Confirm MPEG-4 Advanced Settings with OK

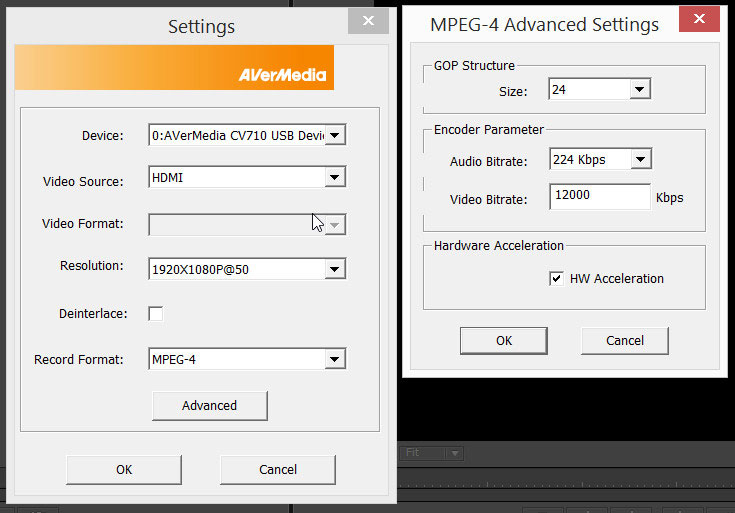click(x=504, y=340)
